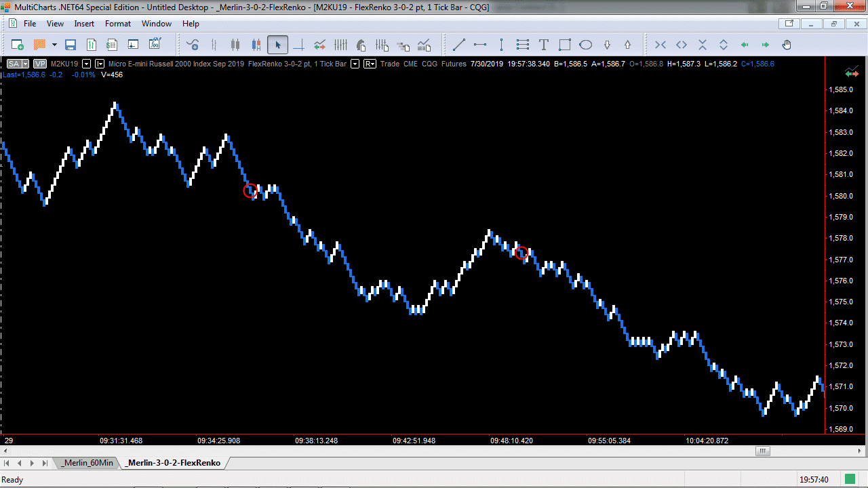Compress the price scale vertically

pyautogui.click(x=703, y=45)
